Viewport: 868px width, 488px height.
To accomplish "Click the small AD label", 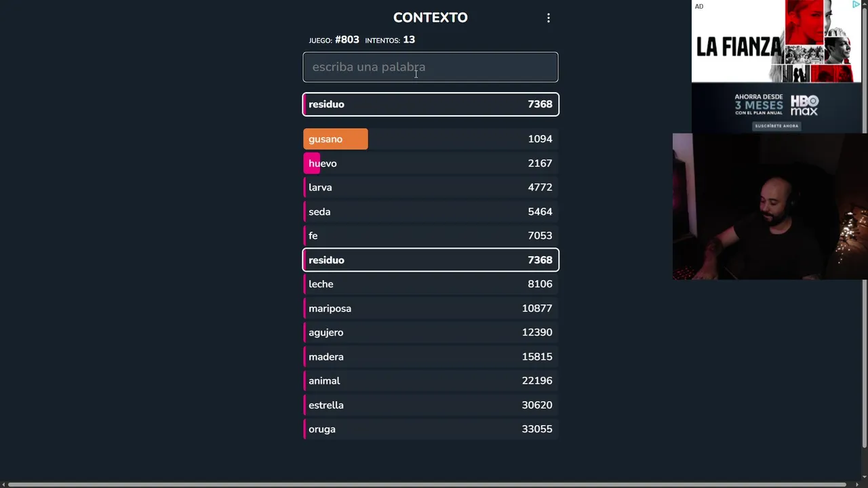I will coord(698,7).
